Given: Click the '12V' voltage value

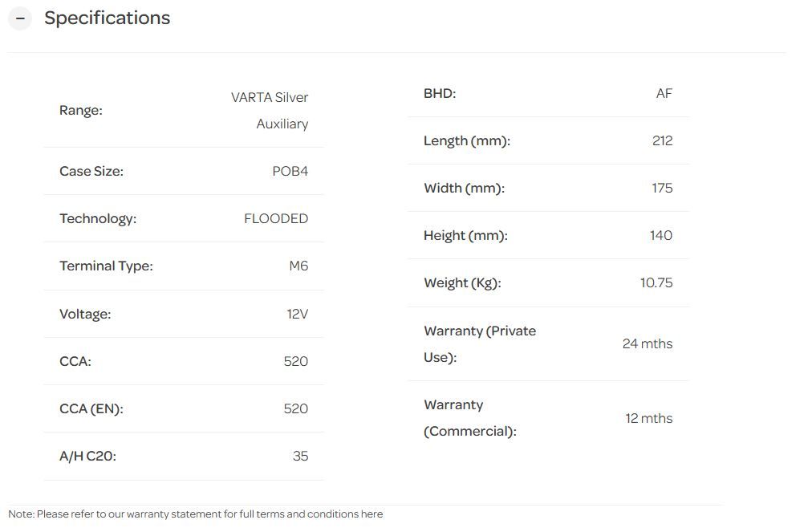Looking at the screenshot, I should coord(297,314).
